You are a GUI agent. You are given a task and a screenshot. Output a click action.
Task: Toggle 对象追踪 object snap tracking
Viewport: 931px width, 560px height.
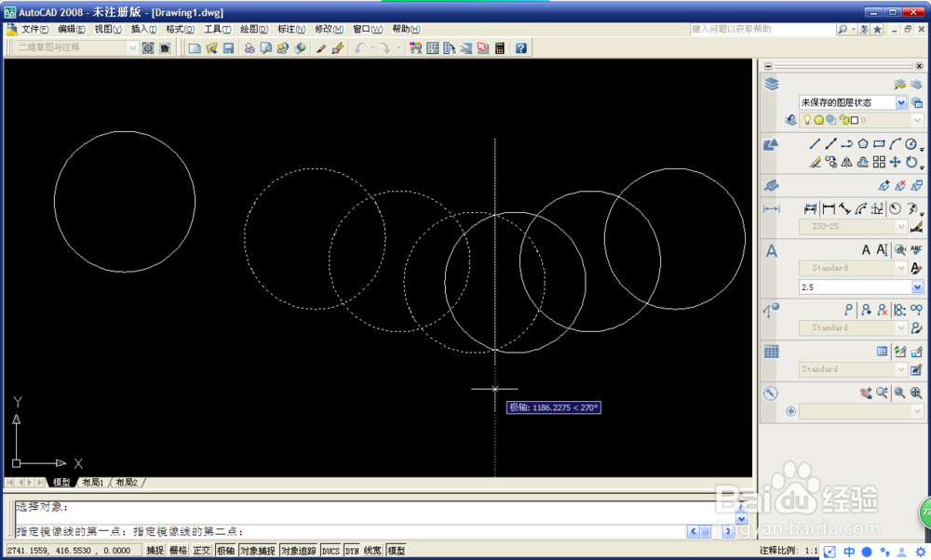[299, 551]
